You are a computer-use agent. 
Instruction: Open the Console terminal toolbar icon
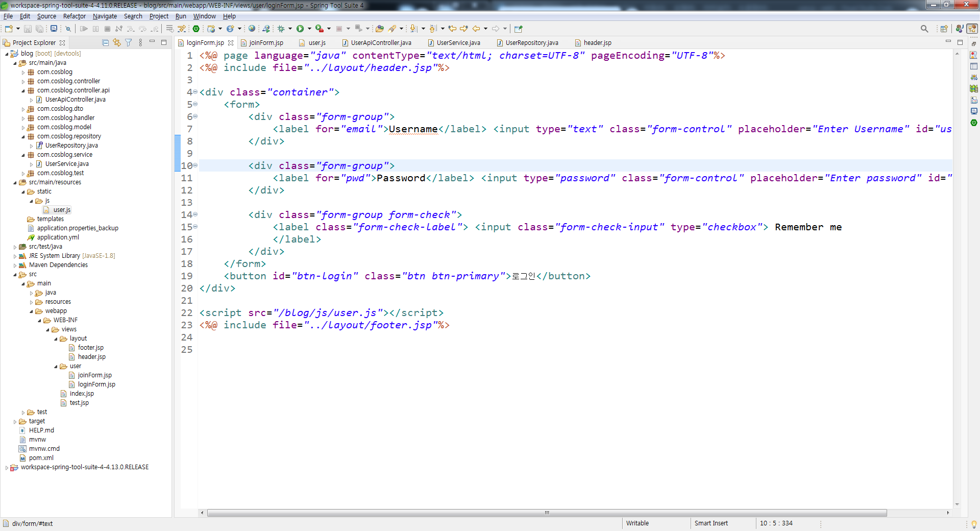click(54, 29)
